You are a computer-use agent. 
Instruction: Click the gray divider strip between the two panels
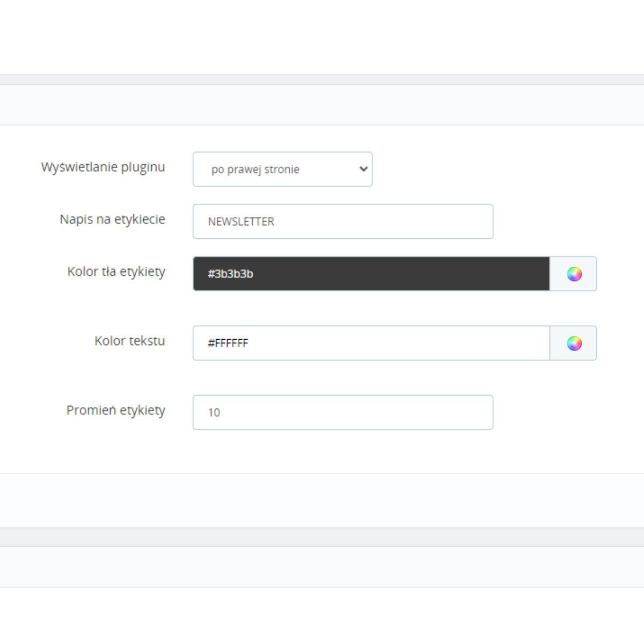[322, 537]
